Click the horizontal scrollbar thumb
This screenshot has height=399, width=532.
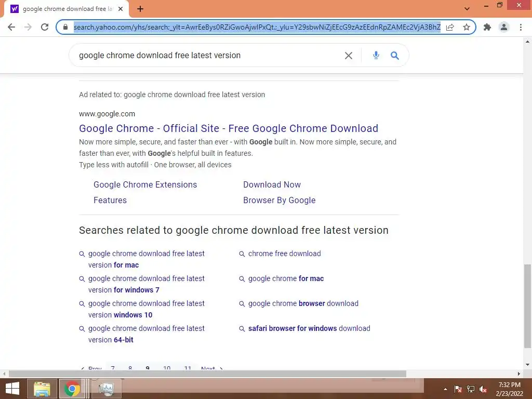click(x=207, y=374)
